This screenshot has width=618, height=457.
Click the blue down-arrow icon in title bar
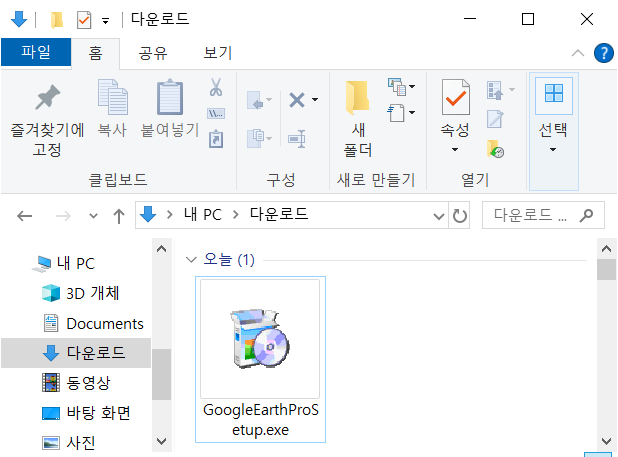(19, 19)
